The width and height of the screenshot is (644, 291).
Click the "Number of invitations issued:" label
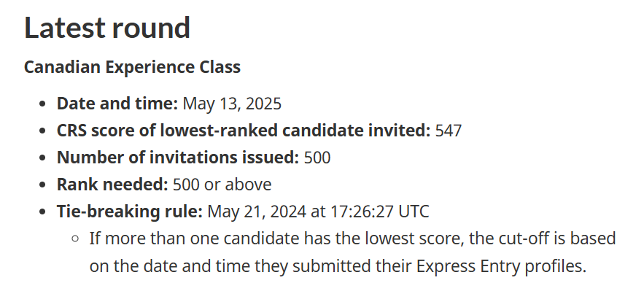(178, 158)
